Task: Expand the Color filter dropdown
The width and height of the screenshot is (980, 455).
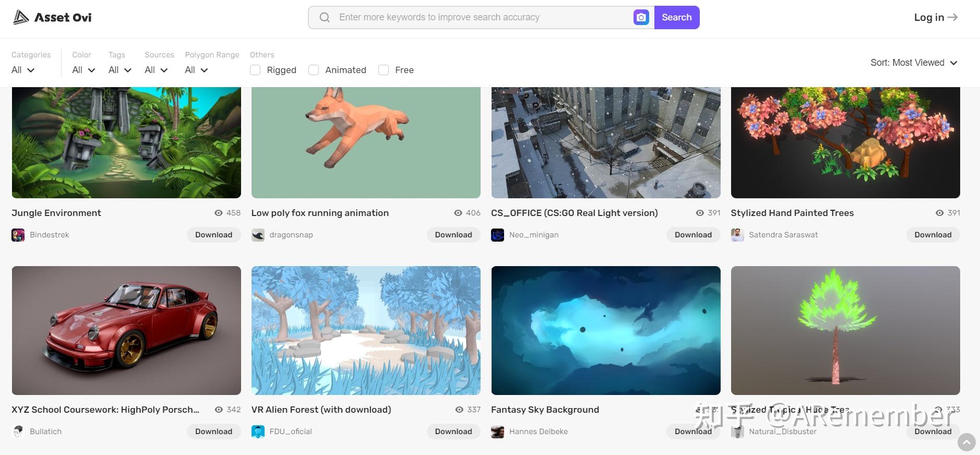Action: click(83, 70)
